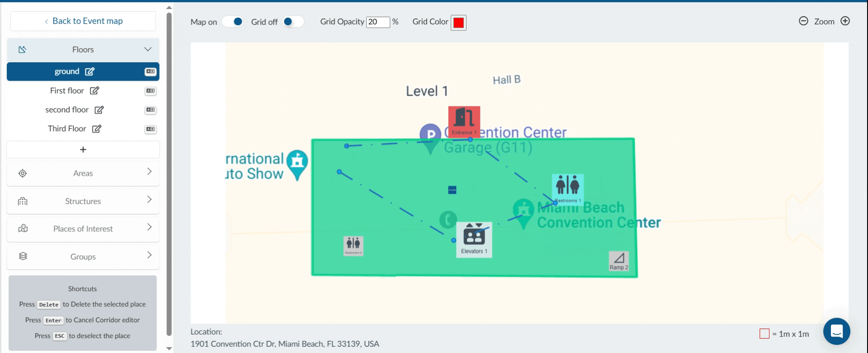Select the small blue square marker on map

(x=452, y=190)
